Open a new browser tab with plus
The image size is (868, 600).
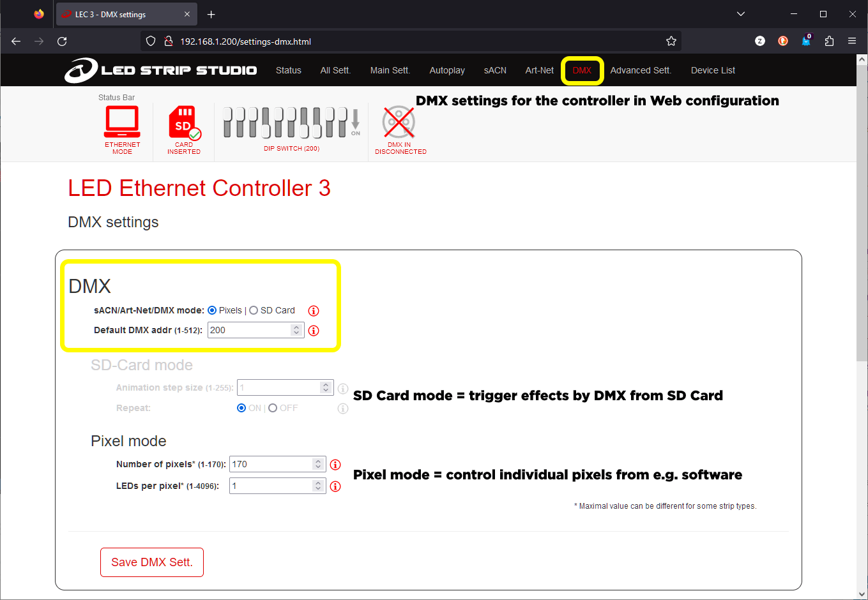[x=211, y=14]
